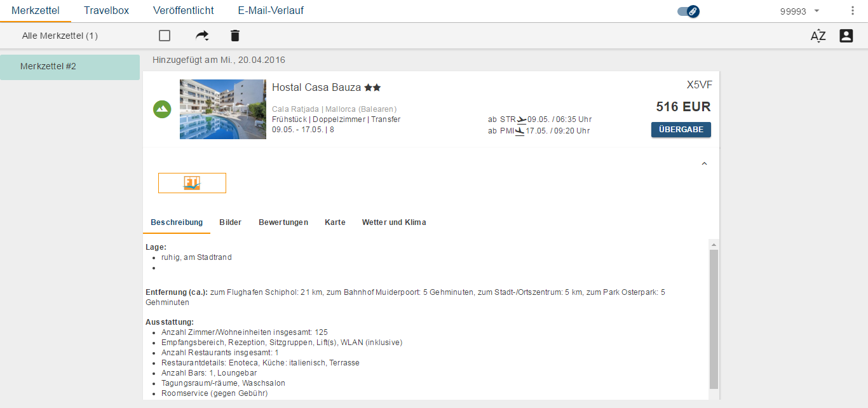Switch to the Travelbox tab
This screenshot has width=868, height=408.
pos(106,11)
